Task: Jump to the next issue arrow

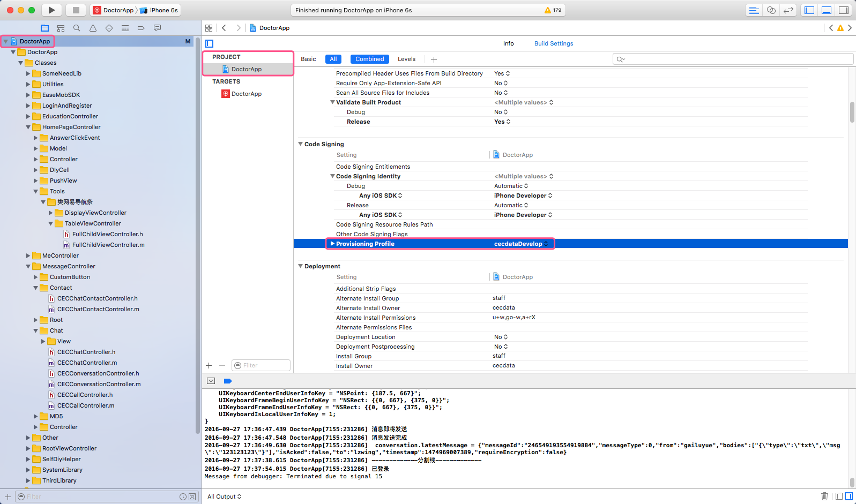Action: click(850, 28)
